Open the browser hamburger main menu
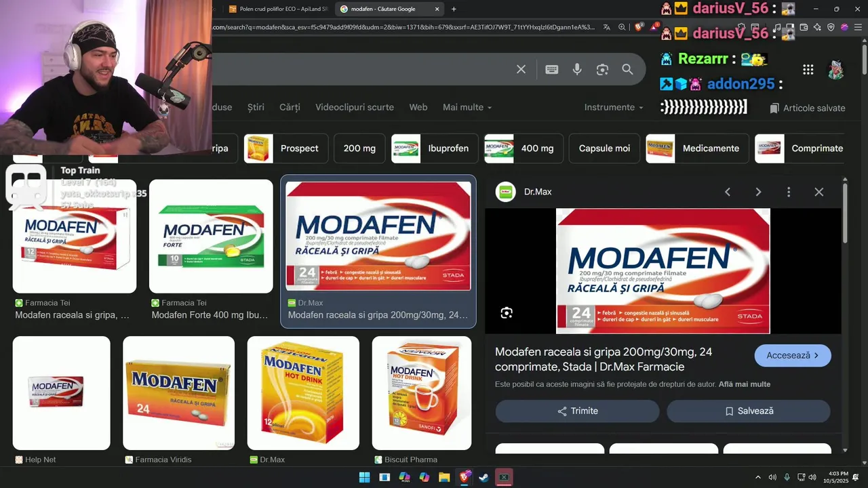Viewport: 868px width, 488px height. [x=857, y=27]
